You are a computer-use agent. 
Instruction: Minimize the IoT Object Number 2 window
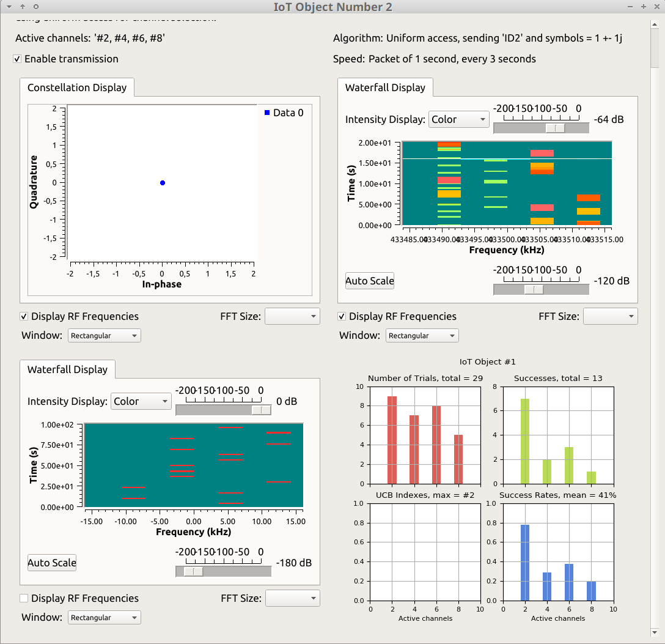[630, 7]
